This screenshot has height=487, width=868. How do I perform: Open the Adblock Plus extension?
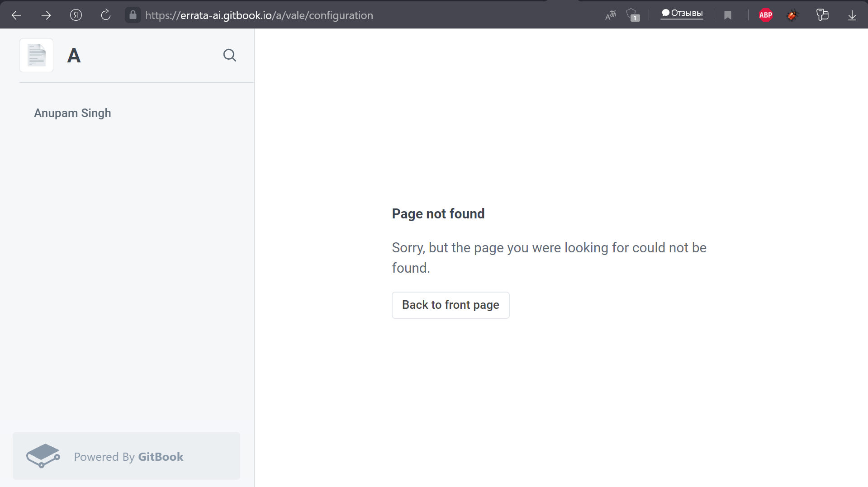tap(765, 15)
